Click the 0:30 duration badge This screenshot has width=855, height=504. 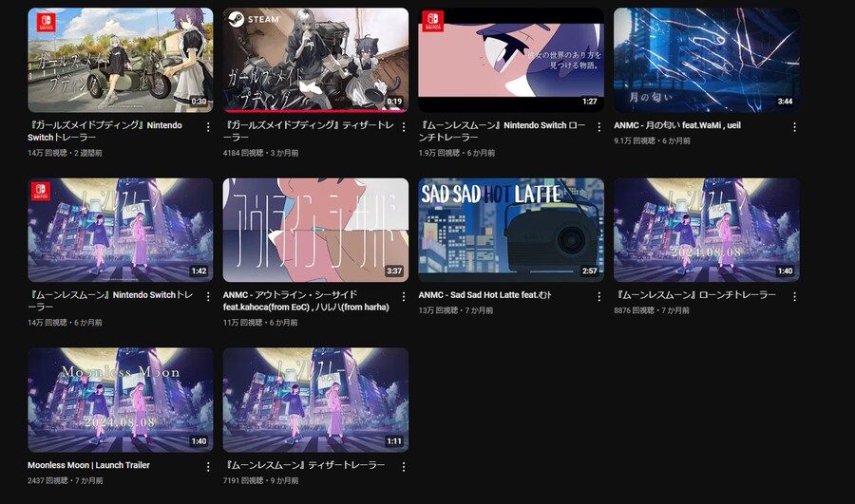199,102
